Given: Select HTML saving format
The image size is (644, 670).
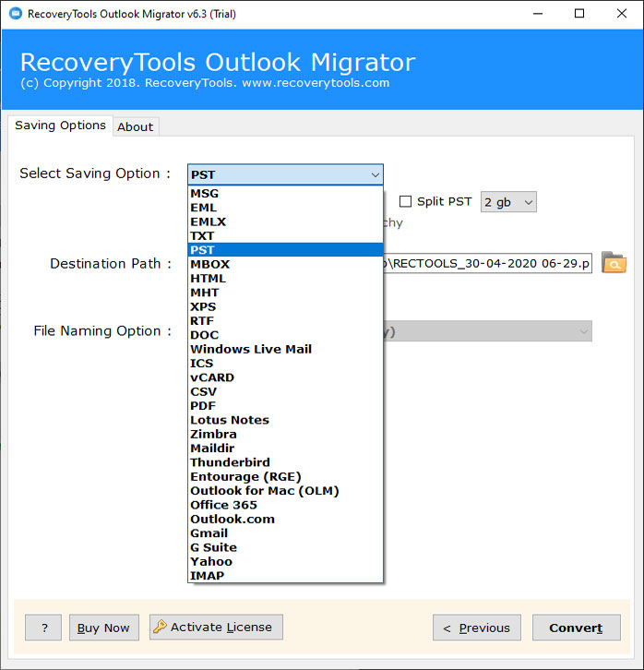Looking at the screenshot, I should (x=285, y=278).
